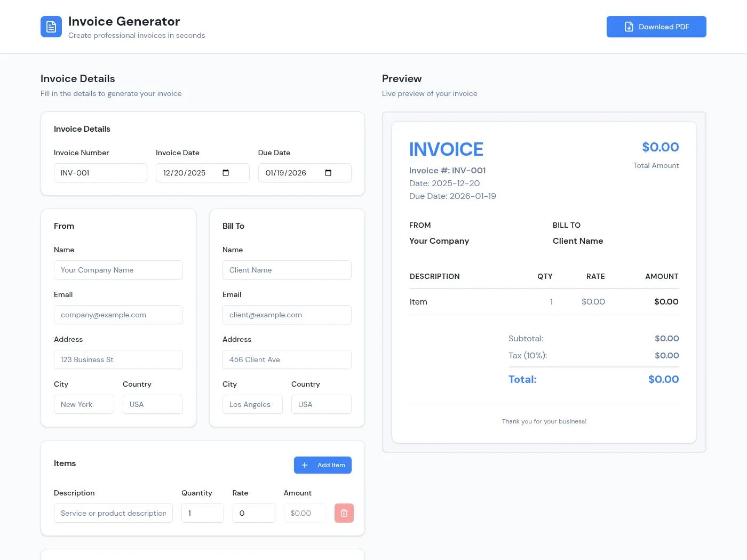Click the From Name input field

pyautogui.click(x=118, y=270)
